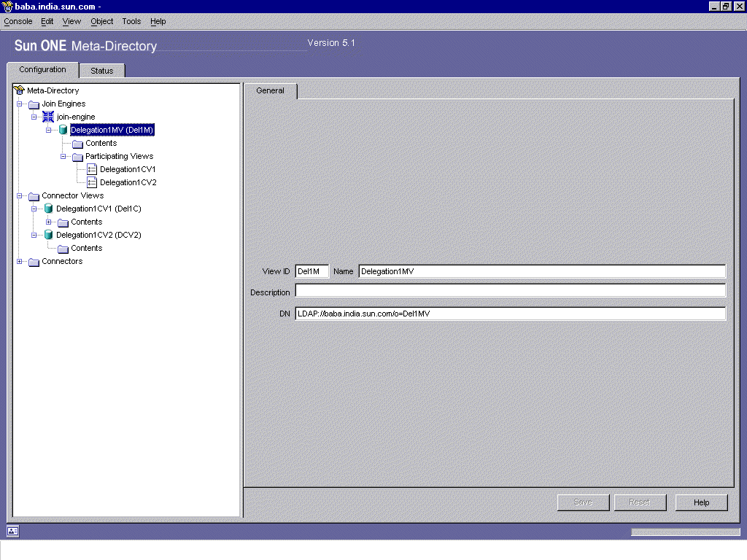Restore down the console window
The image size is (747, 560).
click(726, 6)
